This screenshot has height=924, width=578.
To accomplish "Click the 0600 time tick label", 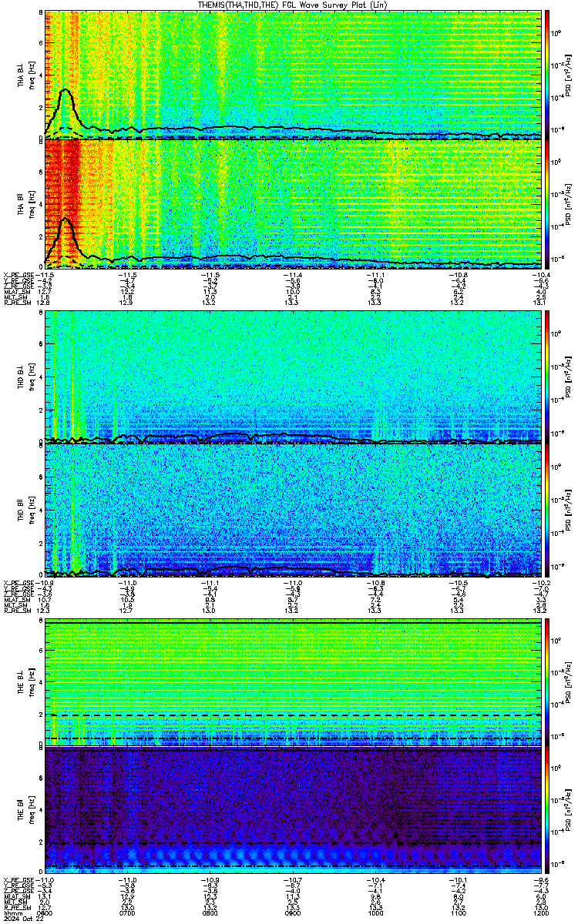I will [x=44, y=912].
